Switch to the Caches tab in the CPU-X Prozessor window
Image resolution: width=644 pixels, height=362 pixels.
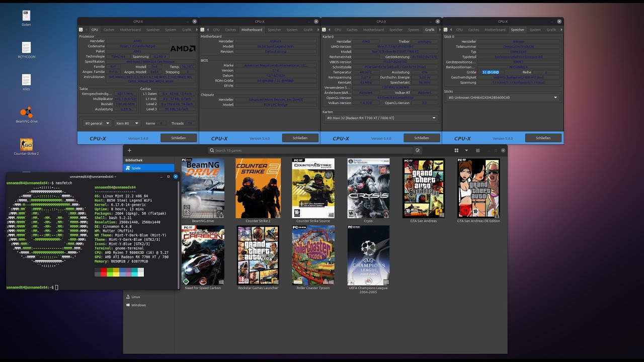click(109, 30)
